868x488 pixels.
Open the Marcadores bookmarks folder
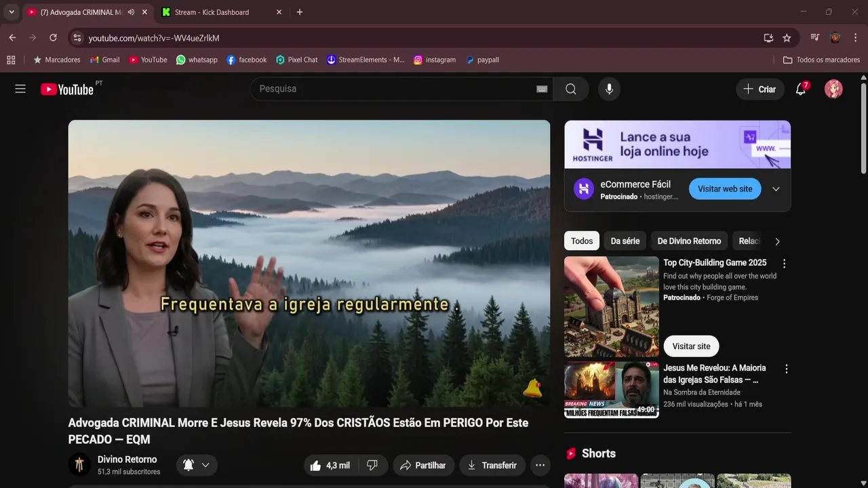[x=56, y=60]
